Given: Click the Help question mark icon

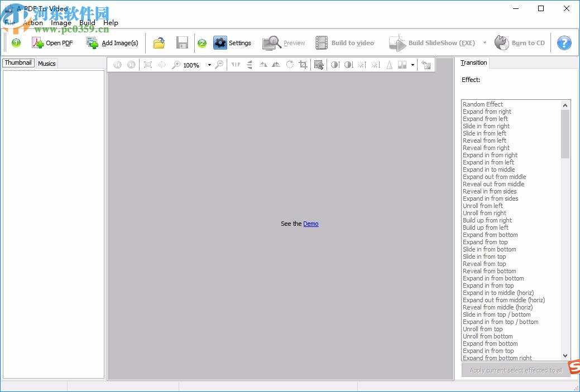Looking at the screenshot, I should tap(564, 42).
